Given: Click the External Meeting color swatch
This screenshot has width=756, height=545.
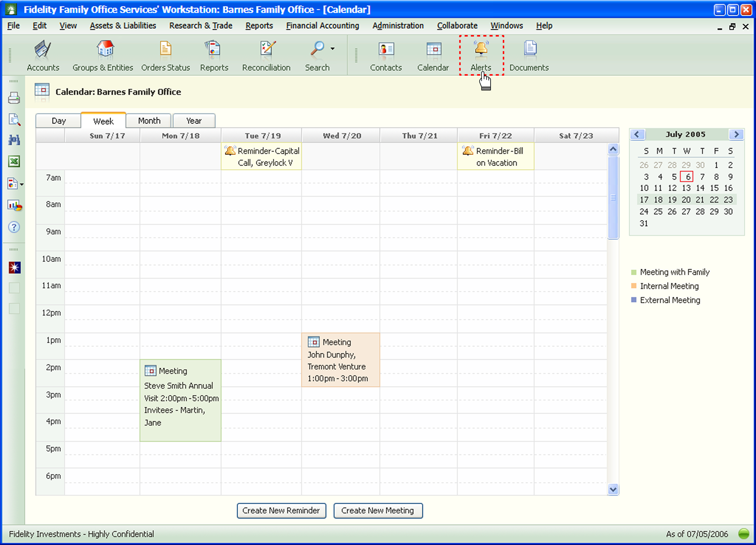Looking at the screenshot, I should click(634, 300).
